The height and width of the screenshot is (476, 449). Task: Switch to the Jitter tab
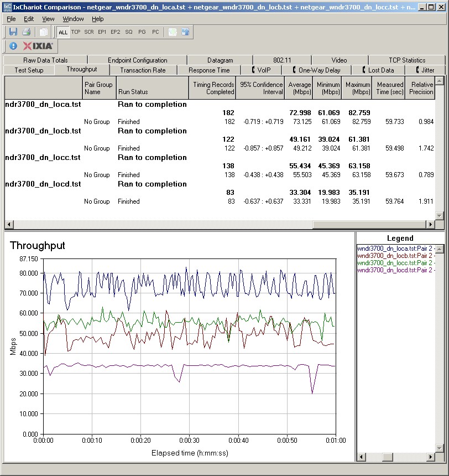425,70
